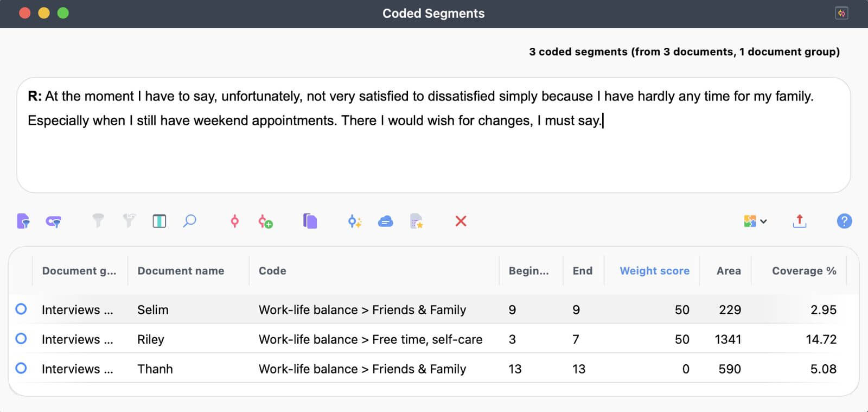868x412 pixels.
Task: Click the document-with-funnel filter icon in toolbar
Action: coord(23,221)
